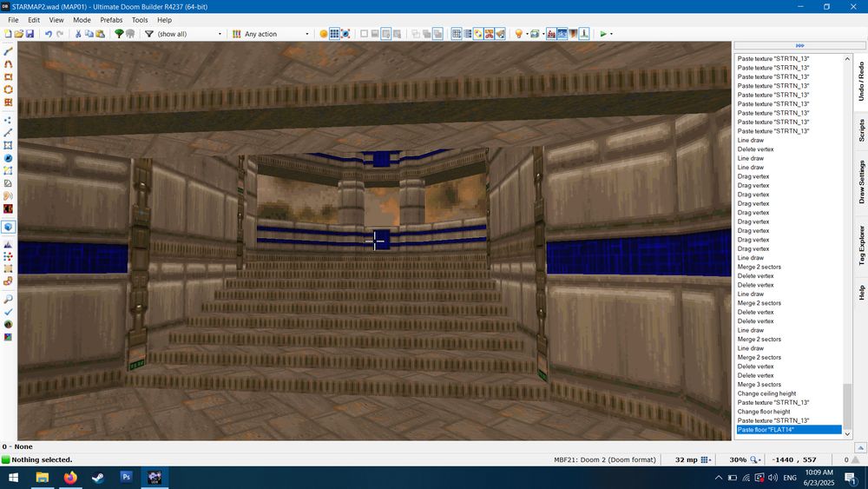
Task: Expand the lightbulb dropdown arrow
Action: pyautogui.click(x=527, y=34)
